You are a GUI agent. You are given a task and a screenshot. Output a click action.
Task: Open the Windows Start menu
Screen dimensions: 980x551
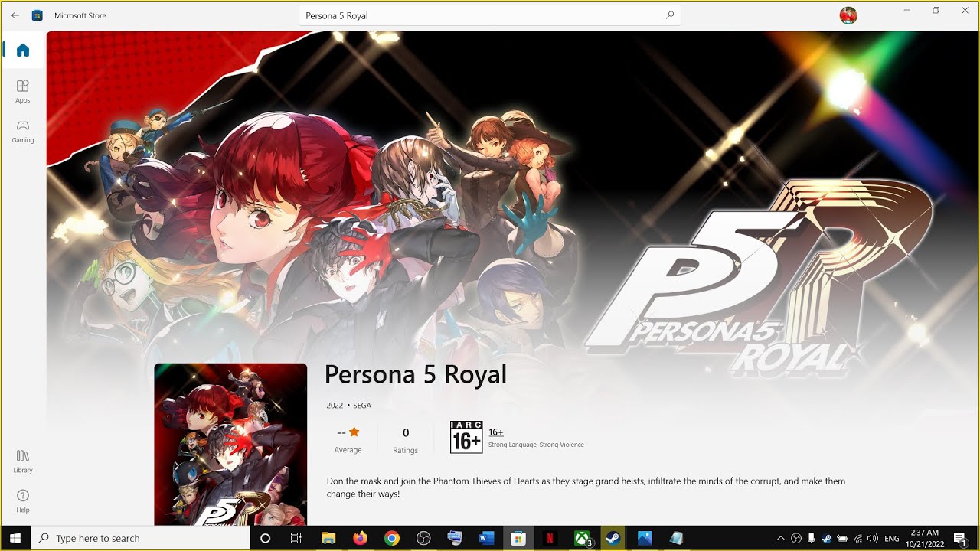pyautogui.click(x=15, y=538)
